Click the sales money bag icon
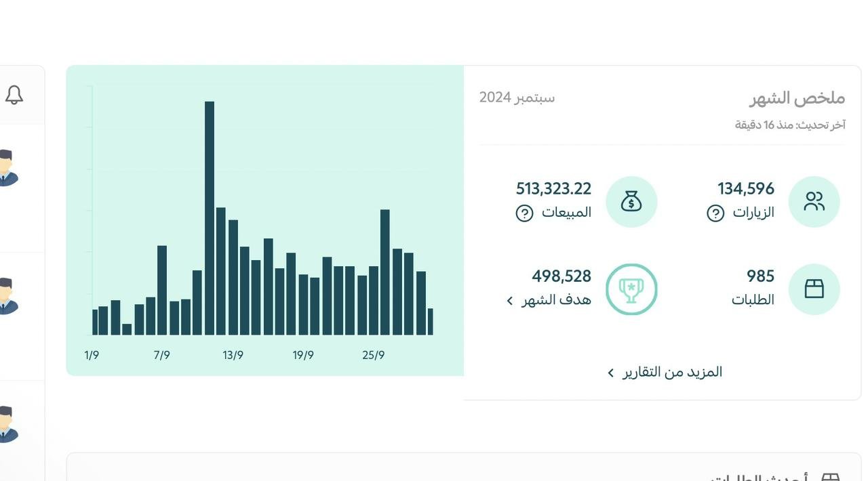Image resolution: width=868 pixels, height=481 pixels. tap(631, 202)
